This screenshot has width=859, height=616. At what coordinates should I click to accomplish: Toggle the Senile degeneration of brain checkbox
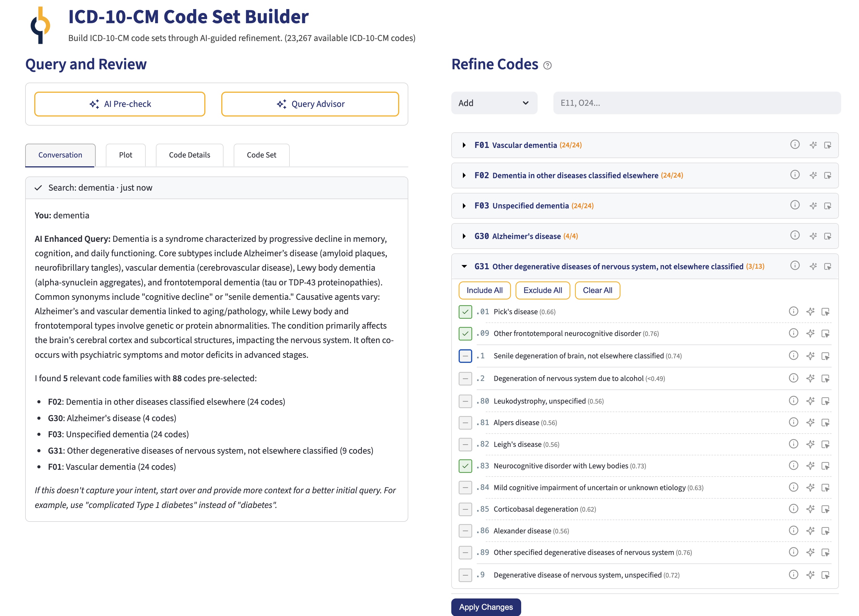tap(465, 356)
